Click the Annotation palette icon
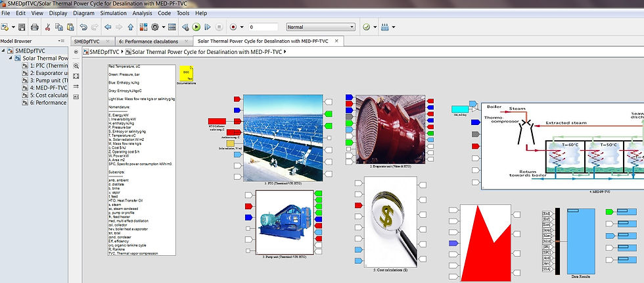This screenshot has height=283, width=644. coord(76,97)
